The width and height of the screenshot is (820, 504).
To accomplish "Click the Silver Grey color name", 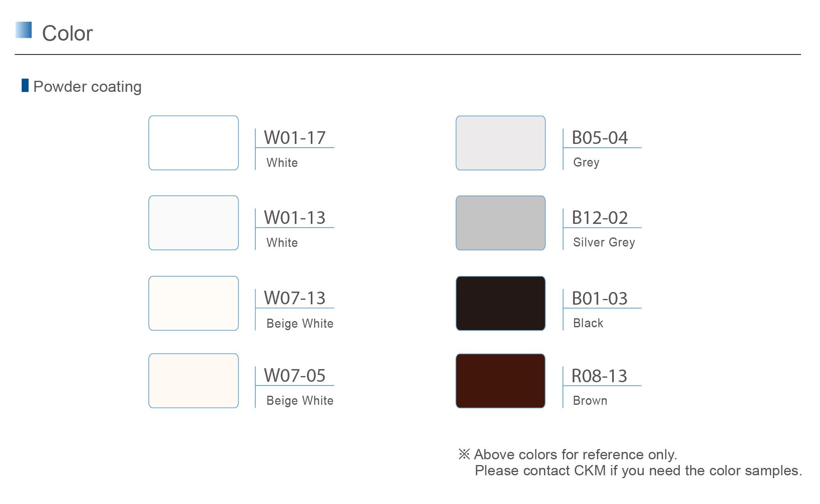I will 604,242.
